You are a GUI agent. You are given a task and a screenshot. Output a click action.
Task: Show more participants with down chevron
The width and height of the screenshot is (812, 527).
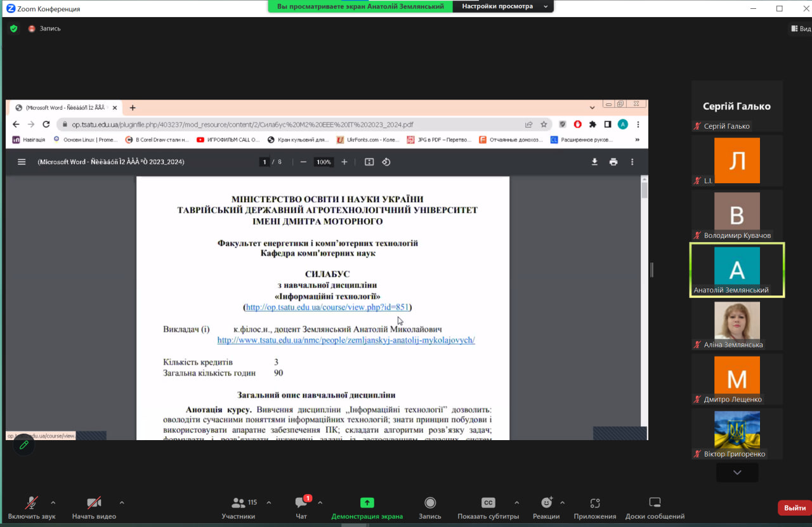737,472
